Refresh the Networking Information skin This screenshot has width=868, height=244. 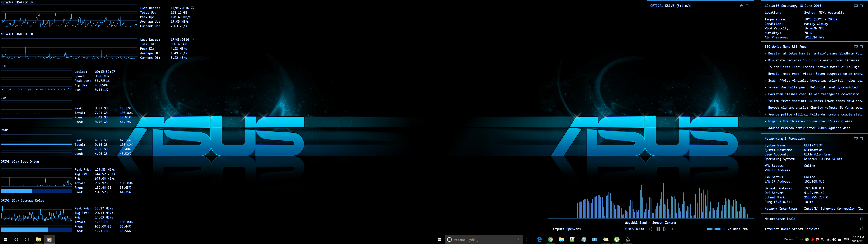click(x=856, y=138)
